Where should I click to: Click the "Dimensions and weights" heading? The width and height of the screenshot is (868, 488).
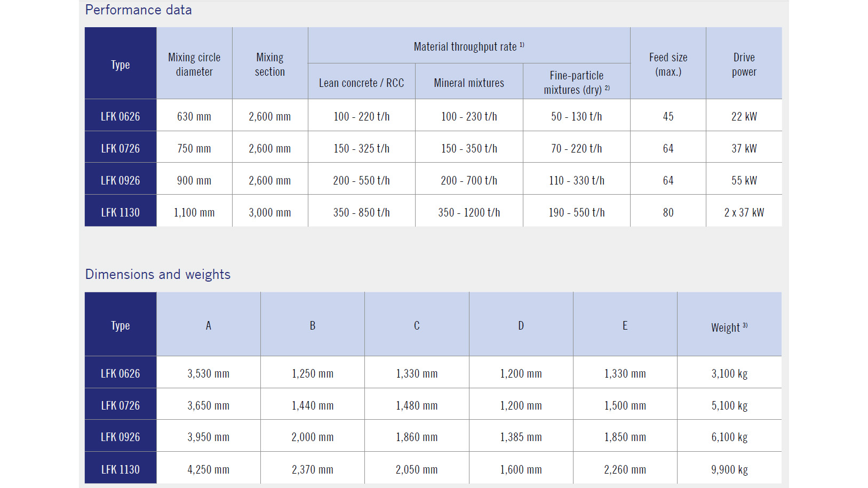(x=158, y=275)
